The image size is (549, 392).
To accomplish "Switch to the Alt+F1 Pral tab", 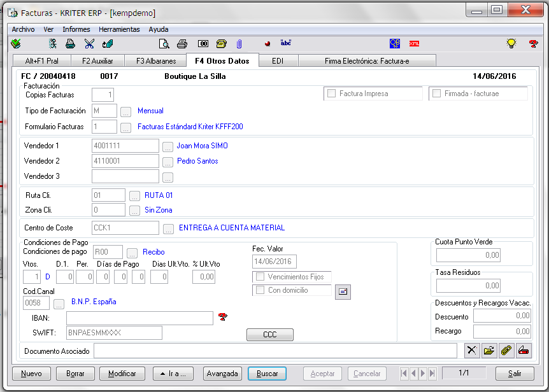I will tap(41, 61).
